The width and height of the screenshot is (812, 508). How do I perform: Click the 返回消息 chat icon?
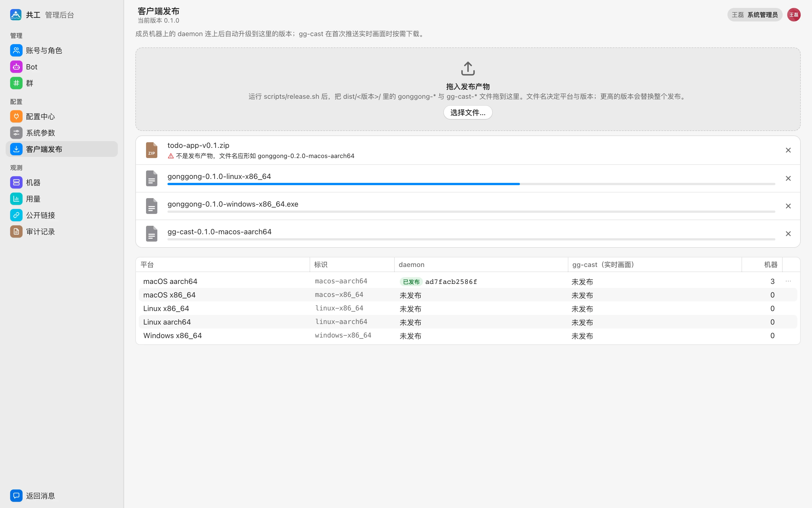(x=16, y=496)
